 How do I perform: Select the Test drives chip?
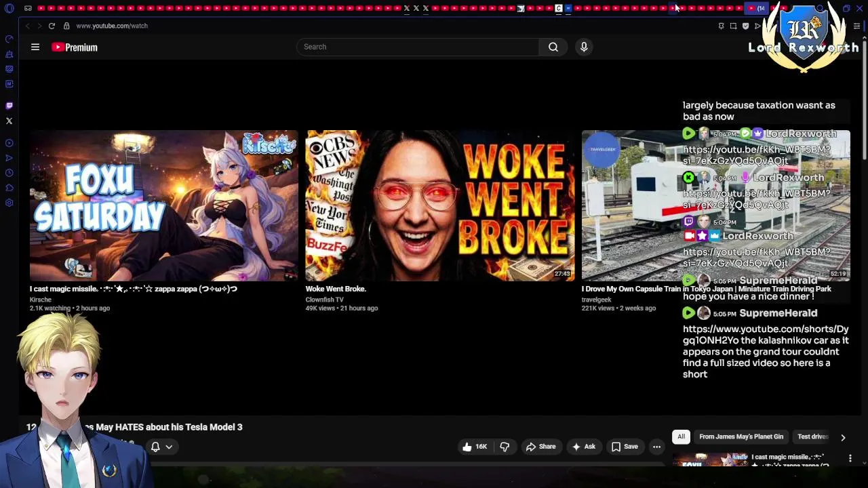coord(812,436)
